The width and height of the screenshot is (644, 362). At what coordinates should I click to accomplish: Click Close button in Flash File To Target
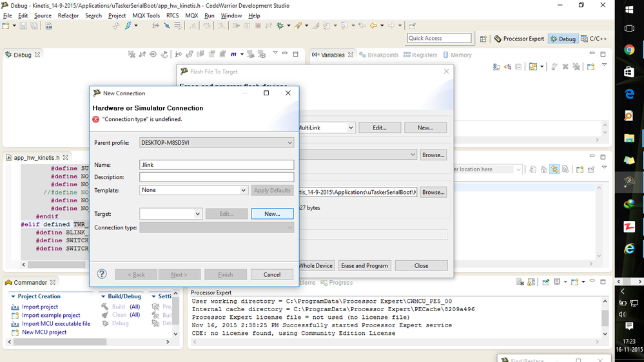click(x=421, y=265)
